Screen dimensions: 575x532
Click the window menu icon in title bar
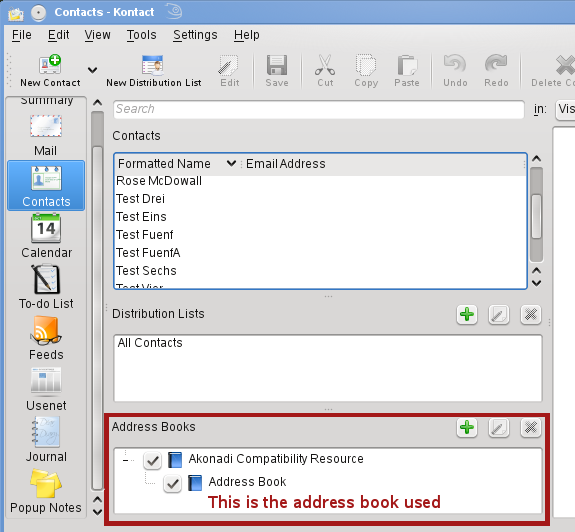tap(16, 13)
